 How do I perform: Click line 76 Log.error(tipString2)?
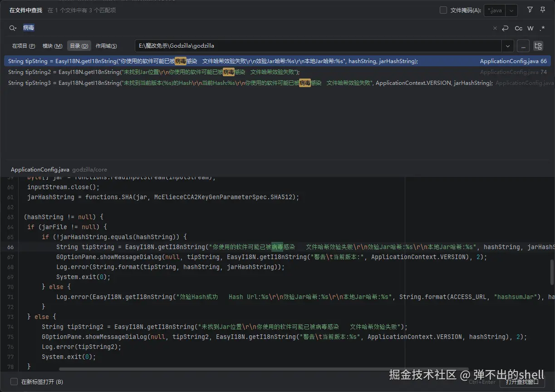(x=81, y=347)
